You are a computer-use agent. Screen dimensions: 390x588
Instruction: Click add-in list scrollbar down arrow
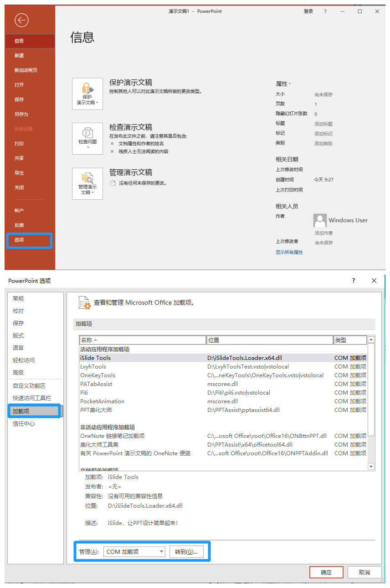click(371, 467)
